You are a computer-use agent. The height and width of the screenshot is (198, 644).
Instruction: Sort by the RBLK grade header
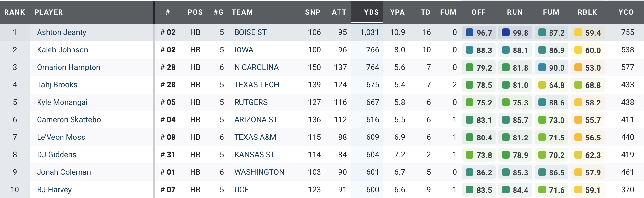pos(587,12)
